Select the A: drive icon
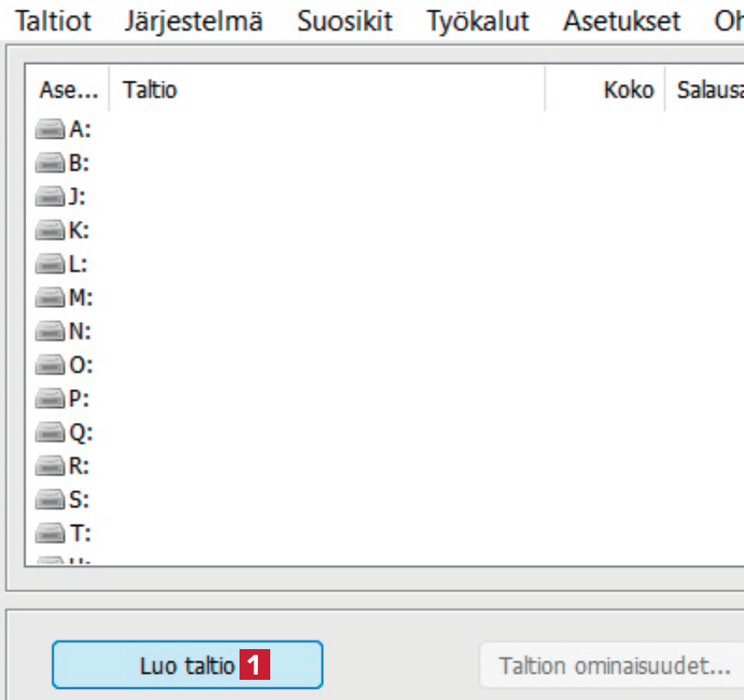Screen dimensions: 744x700 (50, 130)
